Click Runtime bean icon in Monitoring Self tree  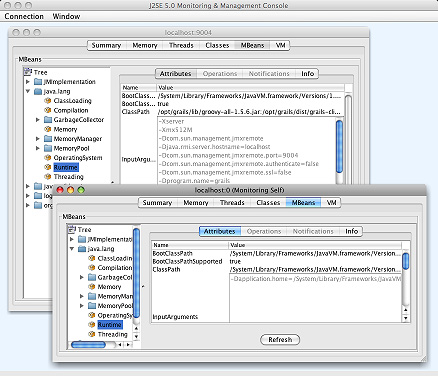[x=92, y=325]
